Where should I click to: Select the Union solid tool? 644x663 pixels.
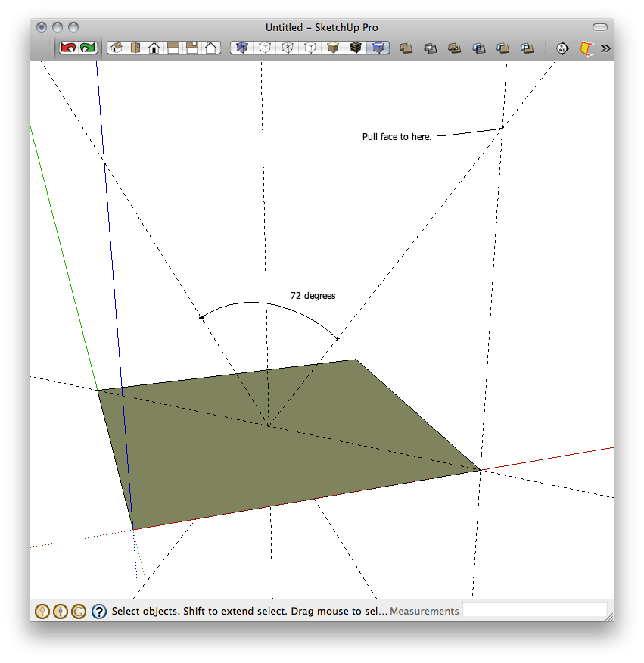[x=455, y=48]
